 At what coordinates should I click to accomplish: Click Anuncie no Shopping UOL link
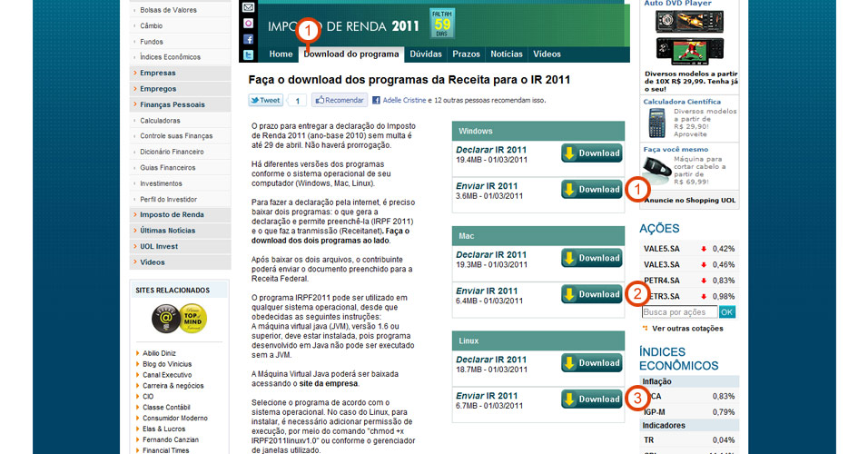click(690, 201)
